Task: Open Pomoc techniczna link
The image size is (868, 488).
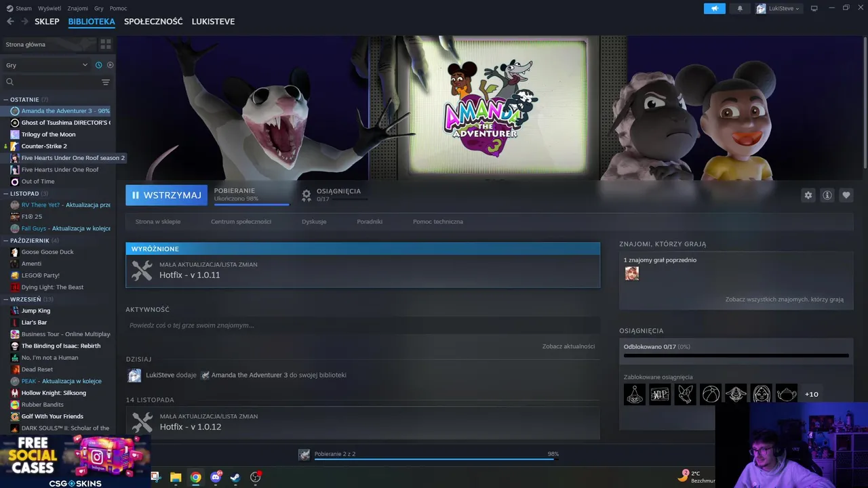Action: pos(438,222)
